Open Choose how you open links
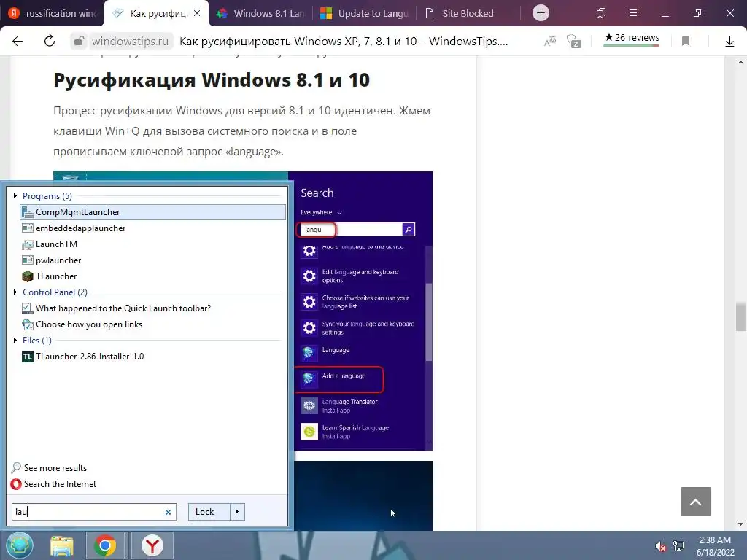The width and height of the screenshot is (747, 560). (x=153, y=324)
